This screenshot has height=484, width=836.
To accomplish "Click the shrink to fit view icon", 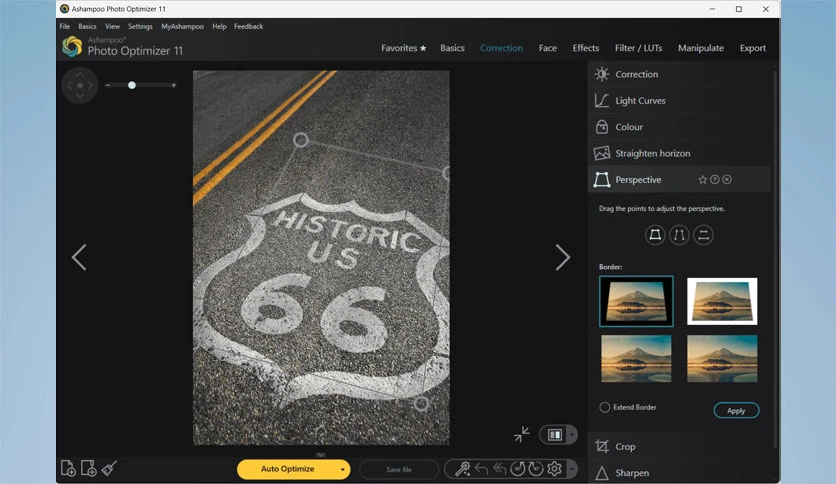I will [x=522, y=434].
